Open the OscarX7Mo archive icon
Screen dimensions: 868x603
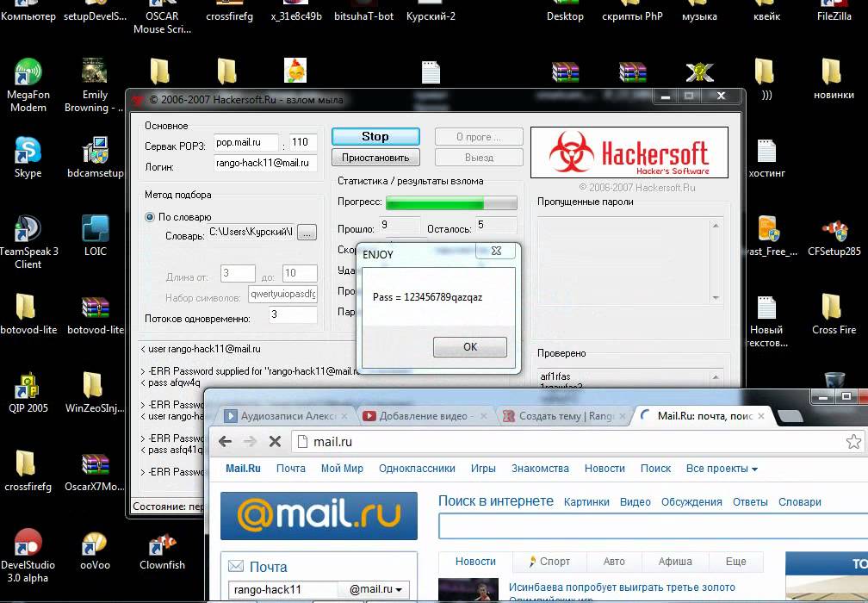95,472
